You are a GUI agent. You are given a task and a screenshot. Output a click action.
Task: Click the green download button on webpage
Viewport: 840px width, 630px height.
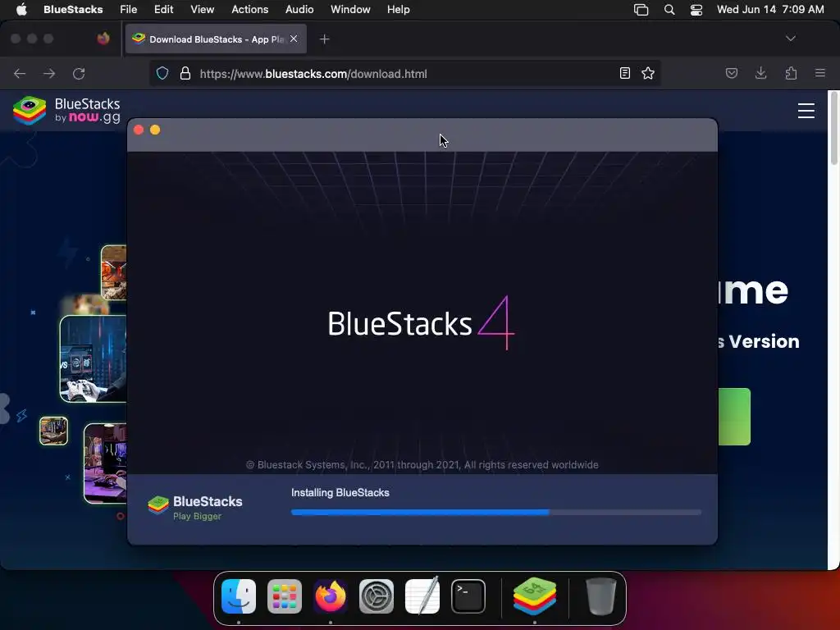click(x=734, y=417)
